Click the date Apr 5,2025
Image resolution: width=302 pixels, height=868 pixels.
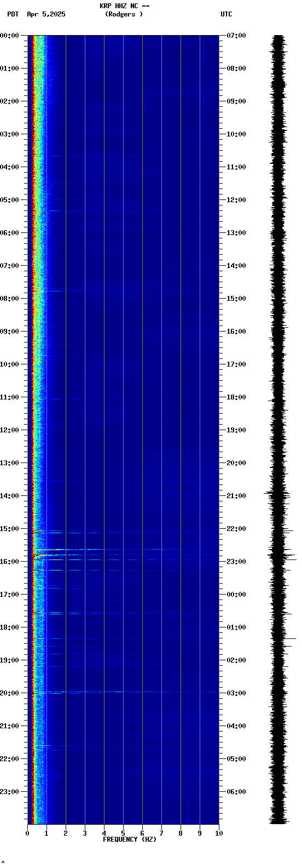click(x=46, y=14)
